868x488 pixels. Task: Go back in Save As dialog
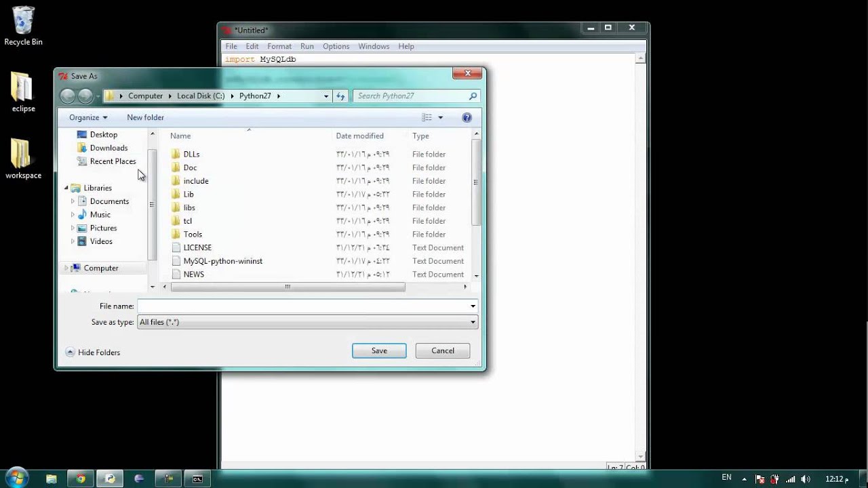(68, 96)
